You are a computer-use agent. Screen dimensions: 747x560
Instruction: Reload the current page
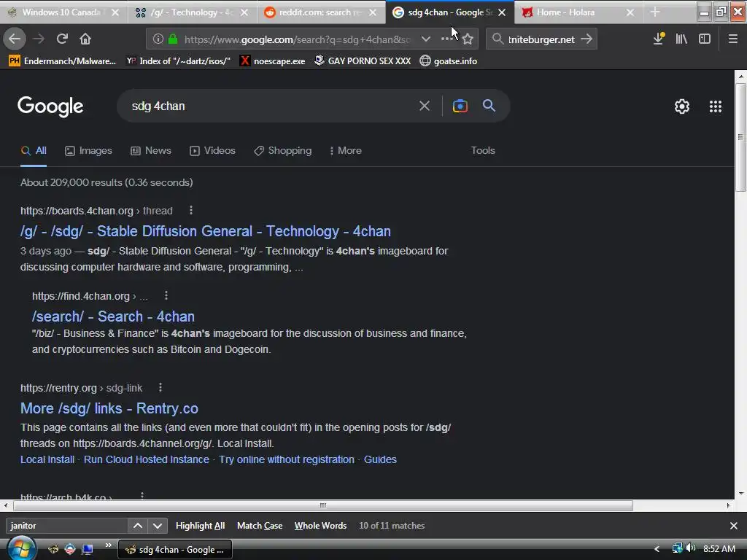tap(62, 39)
